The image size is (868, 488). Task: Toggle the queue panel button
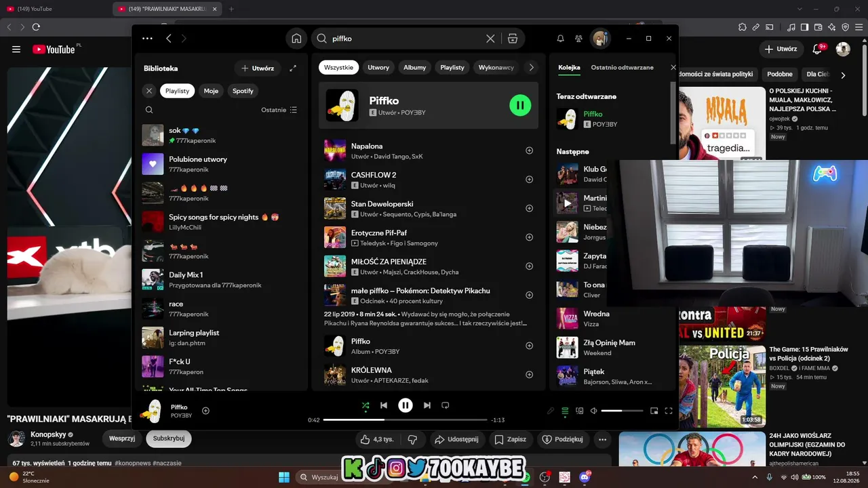[565, 411]
